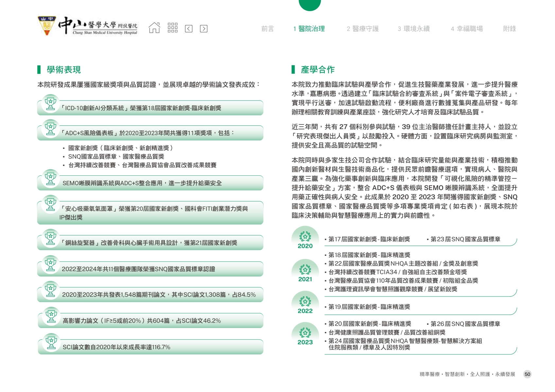The width and height of the screenshot is (555, 392).
Task: Click the 2020 laurel award badge
Action: coord(305,237)
